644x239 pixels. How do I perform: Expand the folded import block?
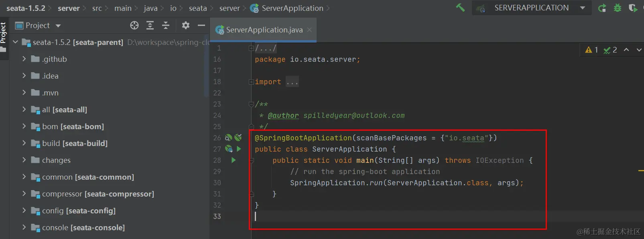251,82
